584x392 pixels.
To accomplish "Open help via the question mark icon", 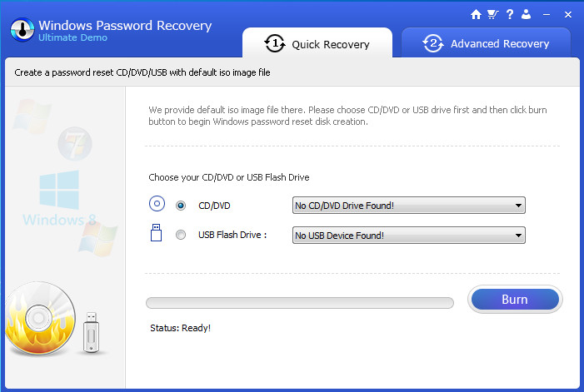I will click(x=510, y=14).
